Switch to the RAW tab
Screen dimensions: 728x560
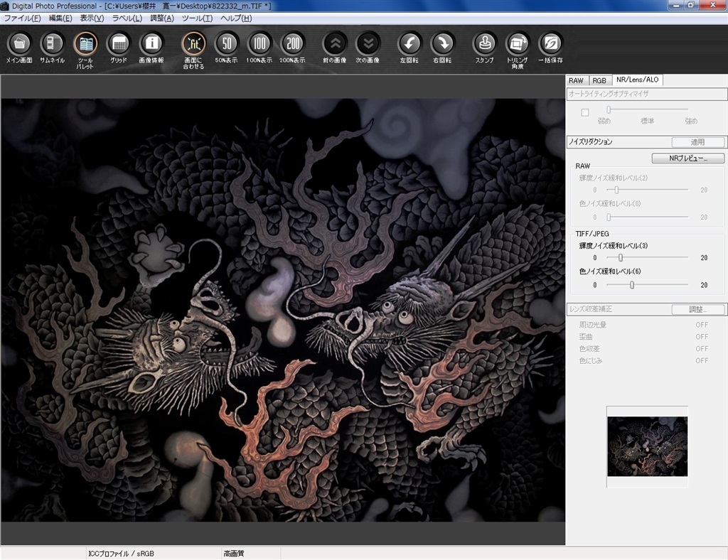576,80
